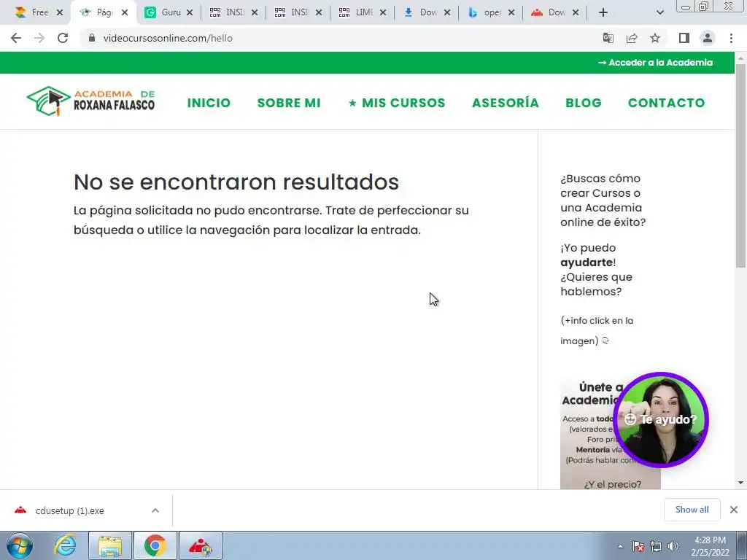This screenshot has width=747, height=560.
Task: Click Show all downloads
Action: (692, 510)
